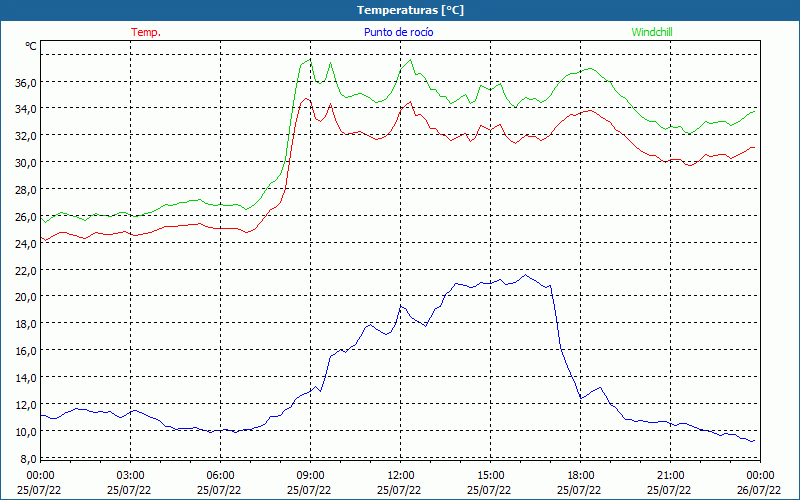This screenshot has height=500, width=800.
Task: Click the 15:00 time axis label
Action: 490,475
